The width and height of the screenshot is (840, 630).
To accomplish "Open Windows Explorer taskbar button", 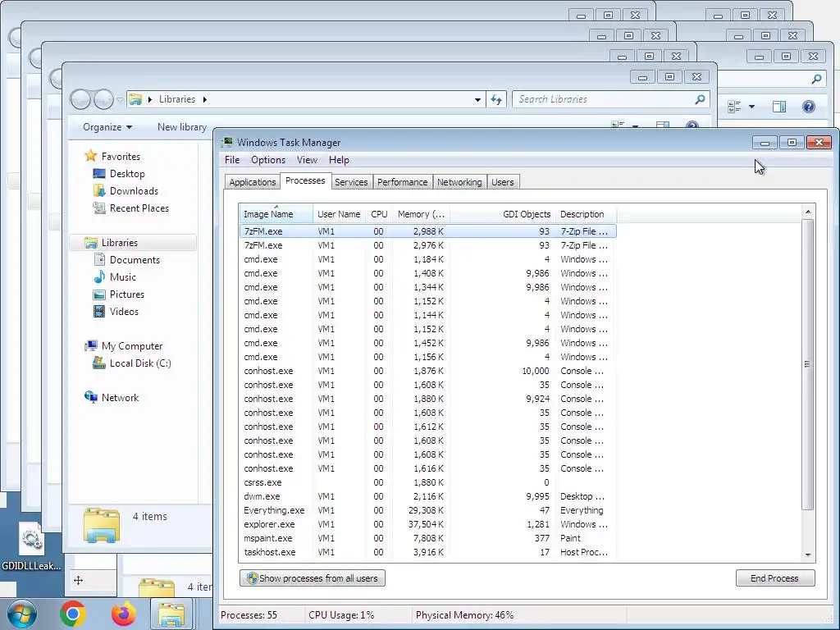I will coord(171,614).
